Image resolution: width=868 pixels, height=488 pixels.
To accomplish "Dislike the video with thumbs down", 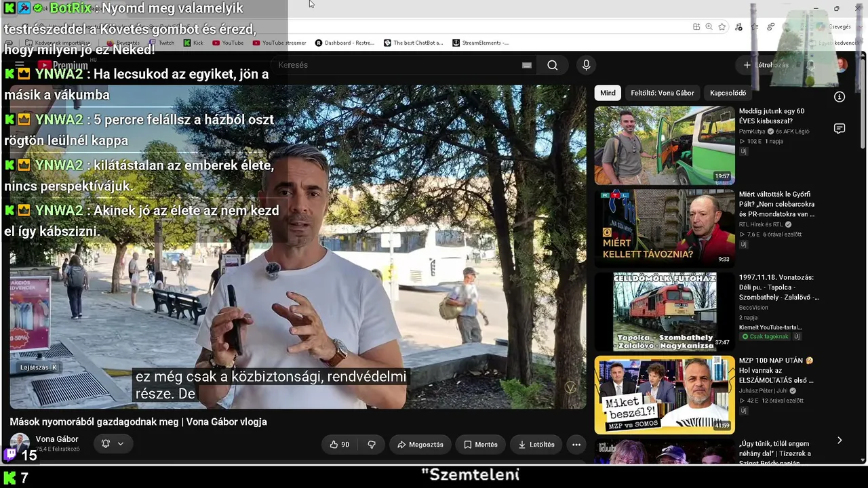I will tap(372, 445).
